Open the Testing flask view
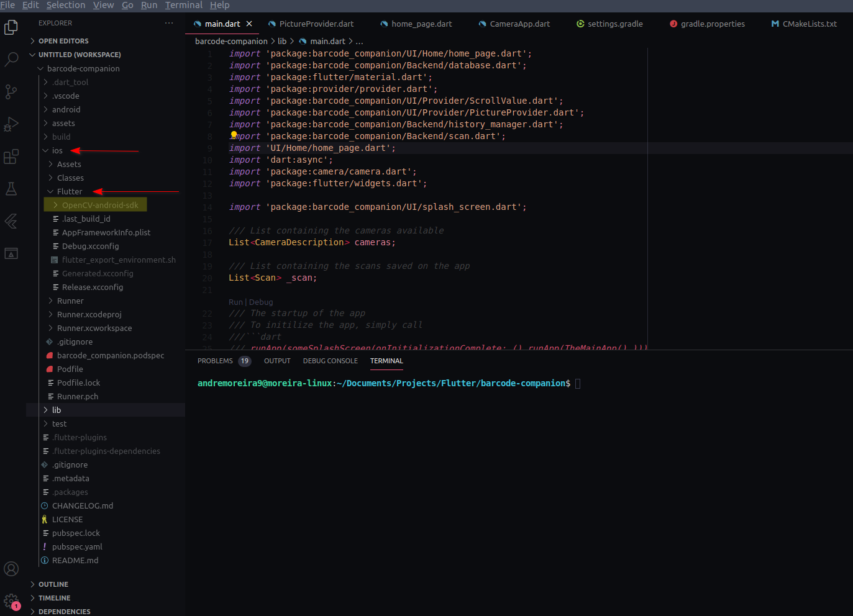The image size is (853, 616). [x=11, y=189]
